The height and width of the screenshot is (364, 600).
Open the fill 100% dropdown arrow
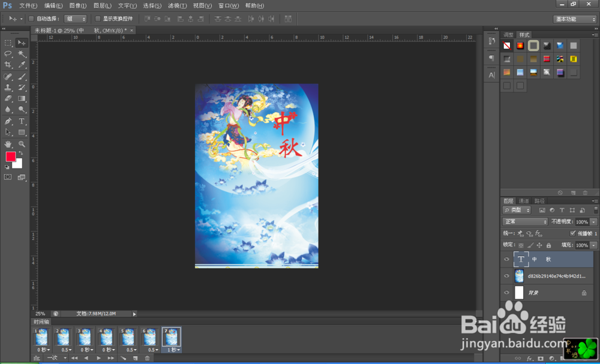pos(594,245)
